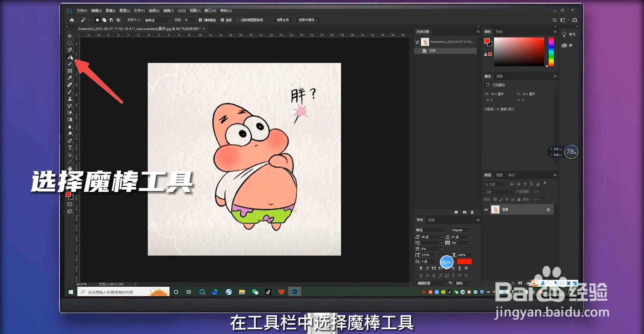644x334 pixels.
Task: Open 取样大小 sample size dropdown
Action: pyautogui.click(x=157, y=20)
